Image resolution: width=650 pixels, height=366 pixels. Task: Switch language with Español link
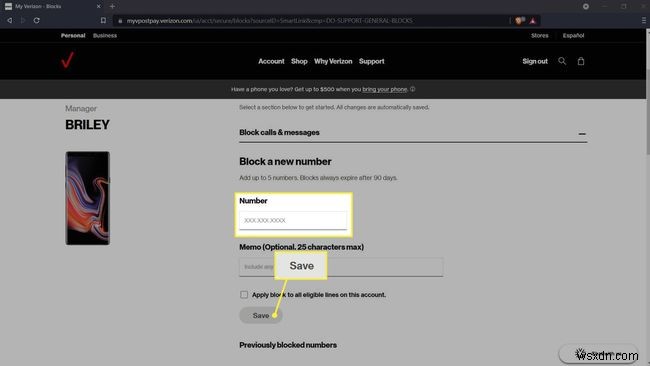pyautogui.click(x=573, y=36)
